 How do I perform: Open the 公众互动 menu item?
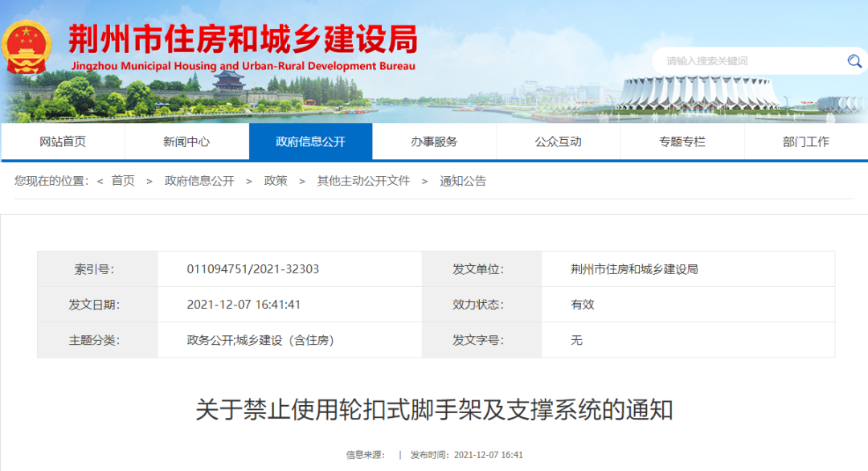tap(558, 141)
